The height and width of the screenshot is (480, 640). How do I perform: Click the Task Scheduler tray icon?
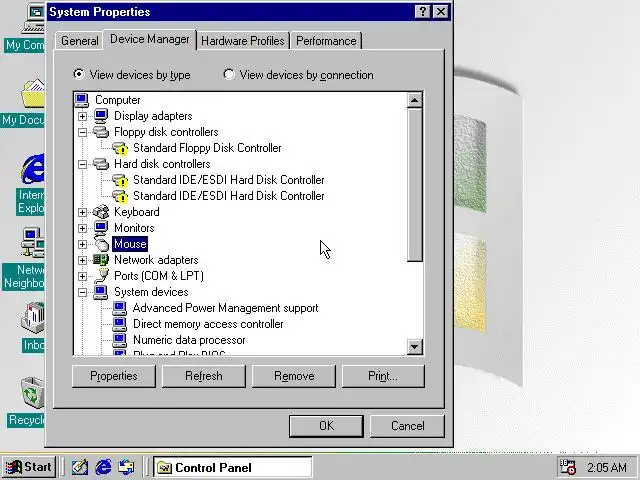coord(567,467)
